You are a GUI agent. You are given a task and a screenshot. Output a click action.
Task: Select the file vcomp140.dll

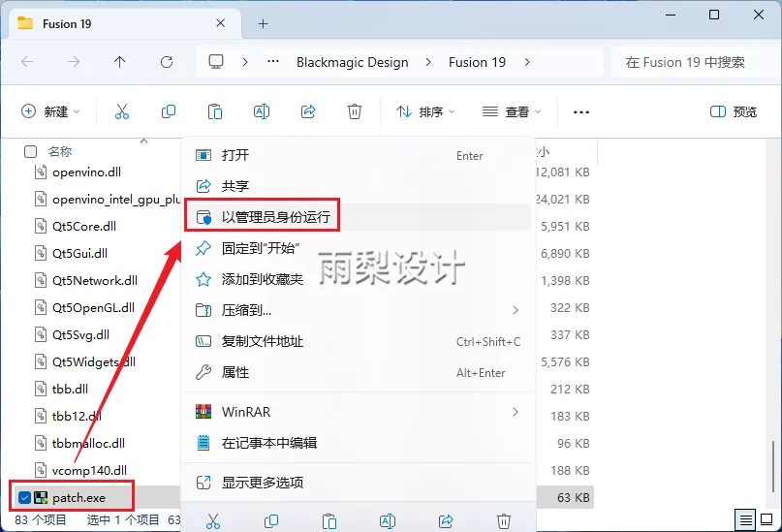(89, 470)
